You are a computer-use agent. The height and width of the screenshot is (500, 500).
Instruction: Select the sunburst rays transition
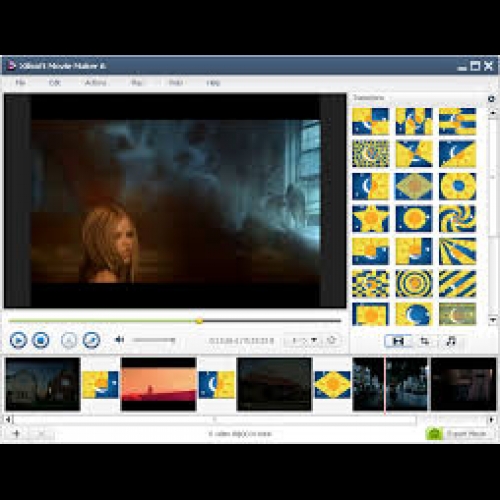[457, 251]
